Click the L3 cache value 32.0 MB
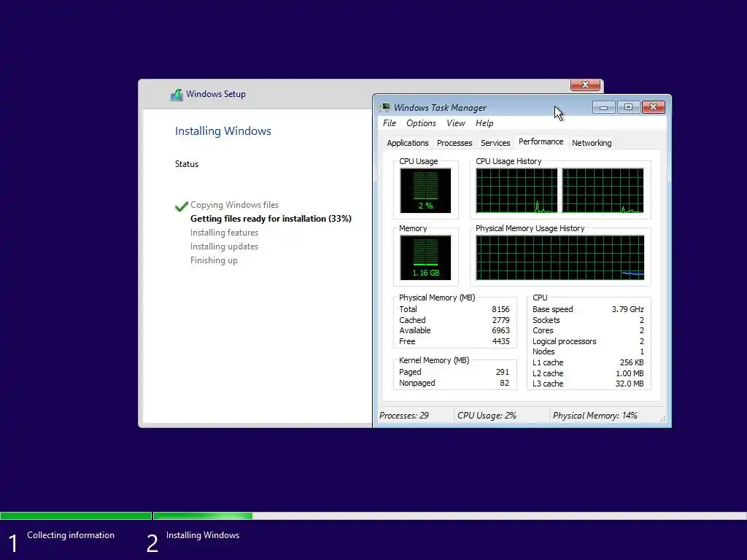 [630, 384]
